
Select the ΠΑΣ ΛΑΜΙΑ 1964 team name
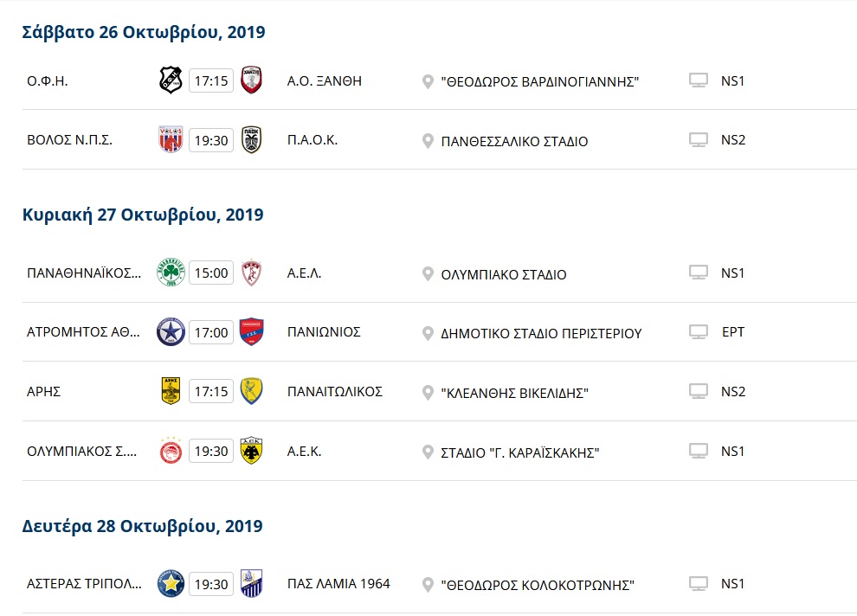click(338, 583)
